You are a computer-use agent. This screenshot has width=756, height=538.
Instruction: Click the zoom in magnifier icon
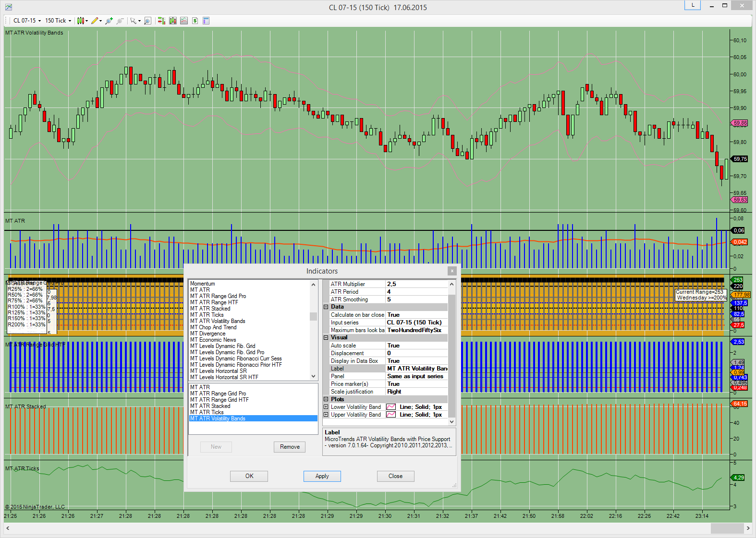(109, 21)
